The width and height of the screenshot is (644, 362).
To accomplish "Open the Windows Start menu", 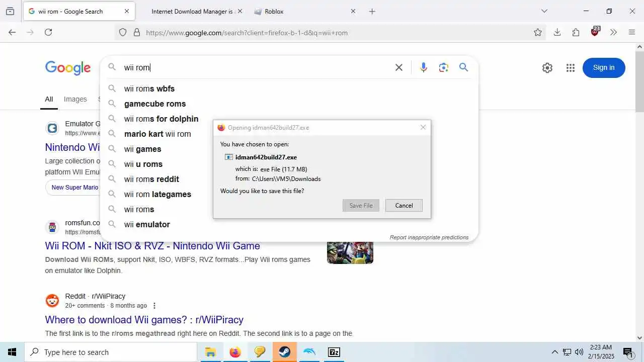I will tap(12, 352).
